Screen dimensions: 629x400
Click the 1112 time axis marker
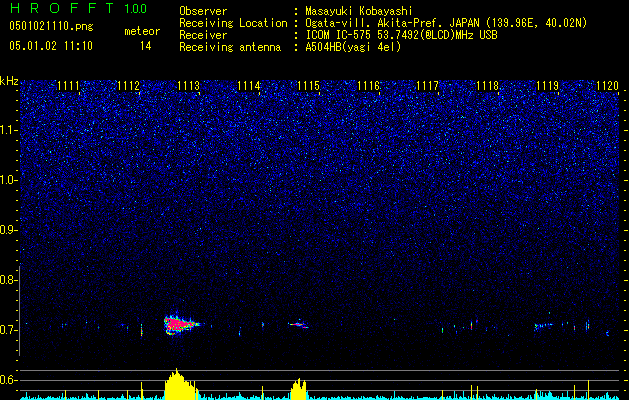(128, 85)
